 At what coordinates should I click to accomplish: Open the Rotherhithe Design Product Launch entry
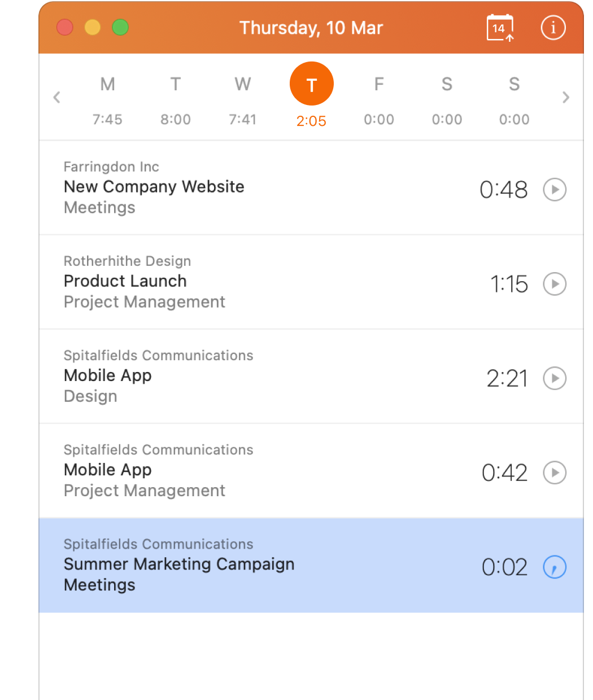[x=226, y=282]
